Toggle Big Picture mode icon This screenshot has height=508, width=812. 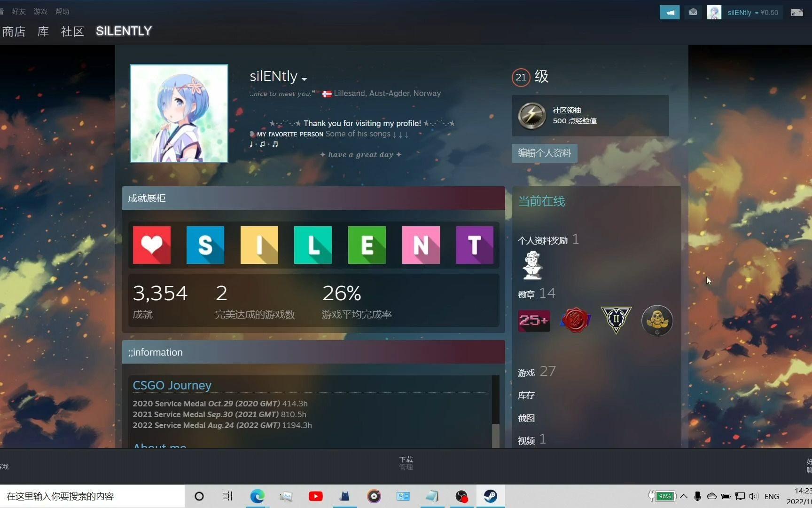797,12
